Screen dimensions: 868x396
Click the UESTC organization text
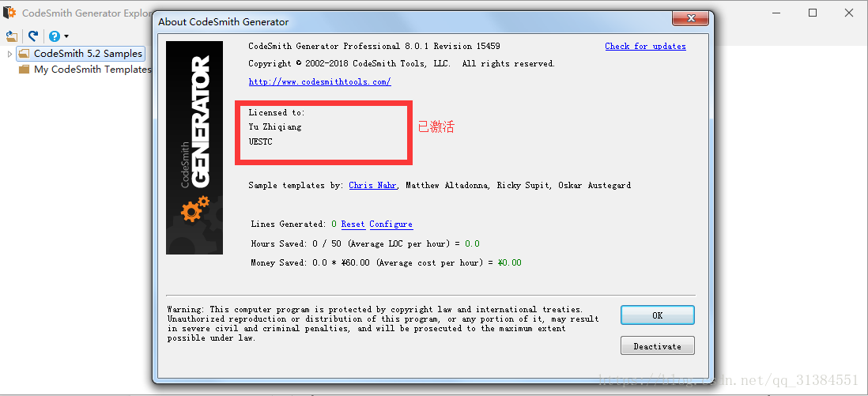click(261, 141)
